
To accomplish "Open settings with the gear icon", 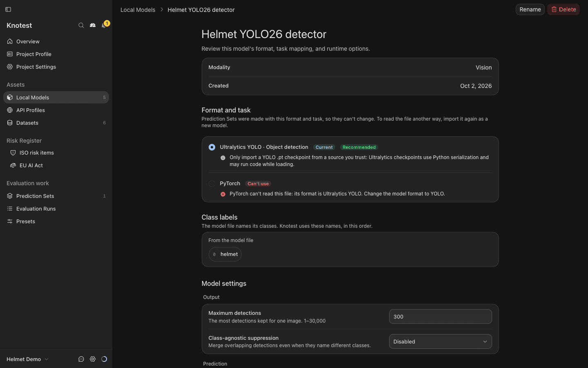I will click(93, 359).
